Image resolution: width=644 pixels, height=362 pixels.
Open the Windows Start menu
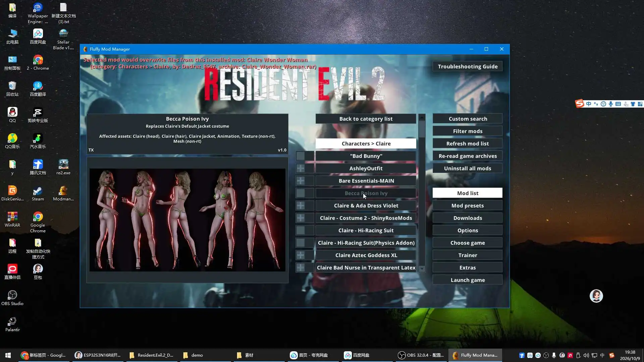pos(8,355)
